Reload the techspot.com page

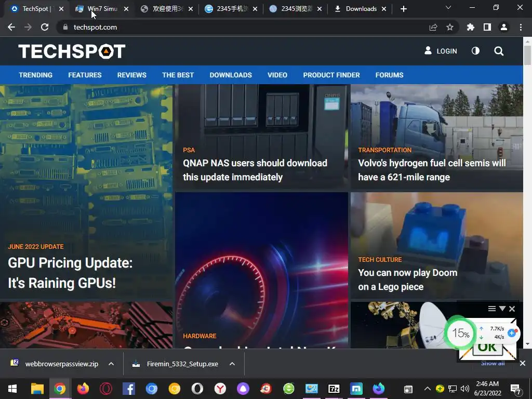(x=45, y=27)
